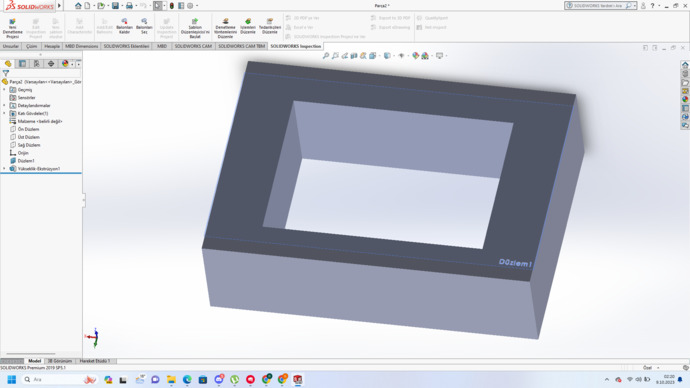Open Windows Start menu

point(11,379)
